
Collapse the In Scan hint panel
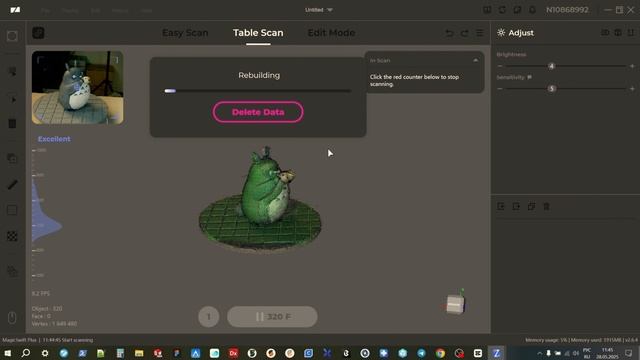476,60
